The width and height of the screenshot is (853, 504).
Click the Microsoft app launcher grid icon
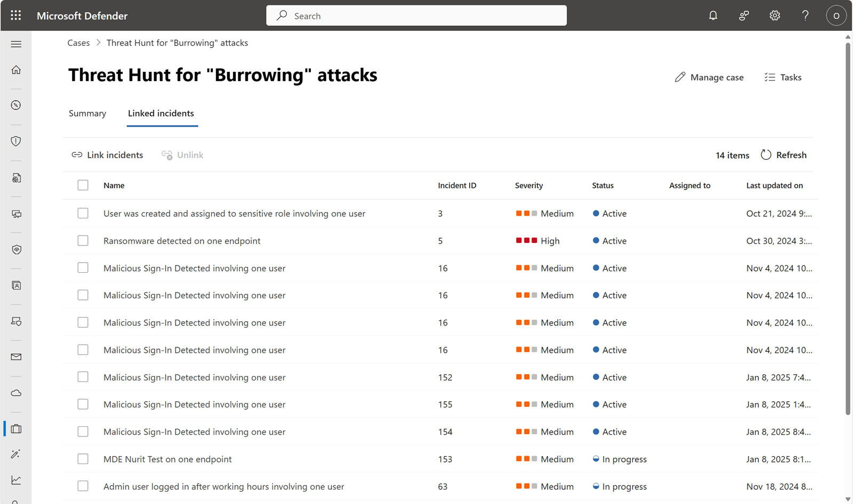[x=15, y=15]
